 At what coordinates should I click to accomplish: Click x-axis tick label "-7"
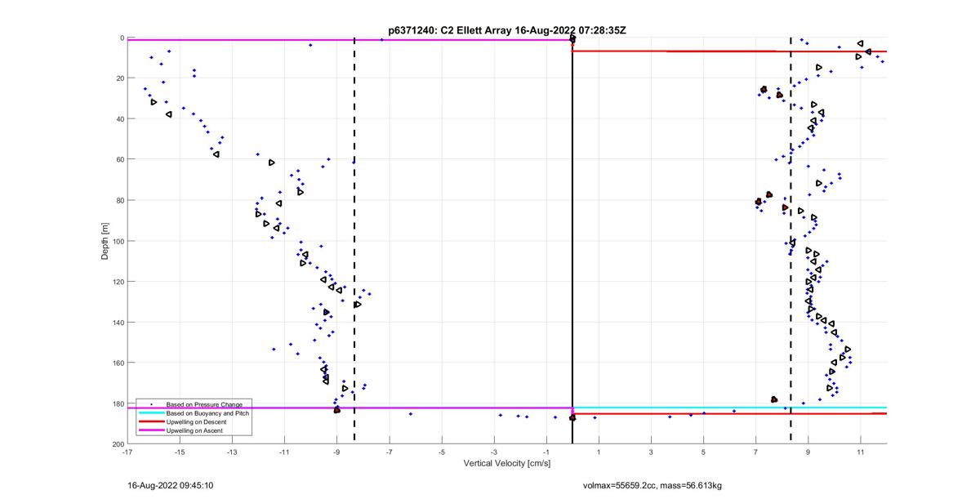389,452
